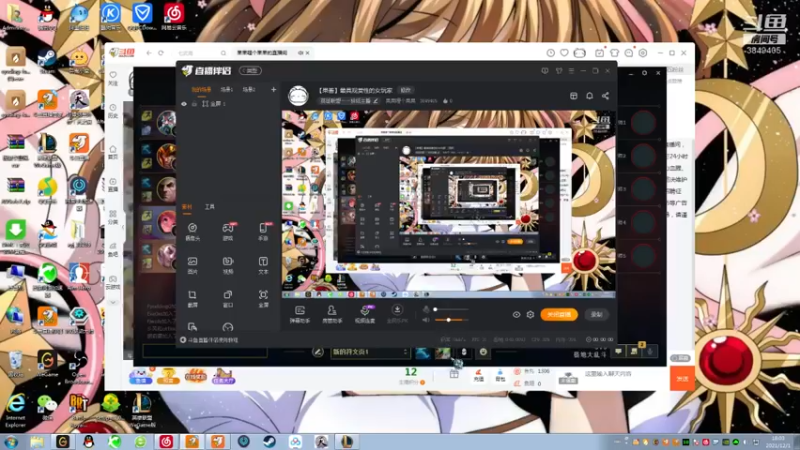Share the live room
Image resolution: width=800 pixels, height=450 pixels.
[605, 96]
